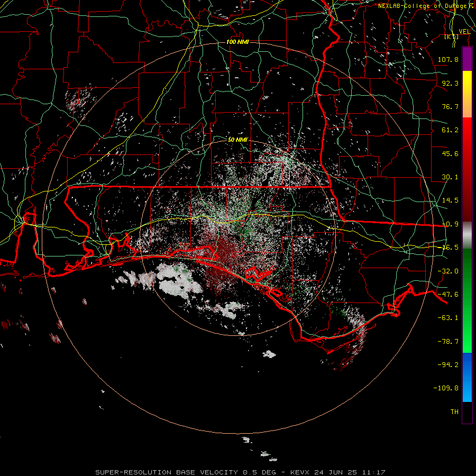
Task: Select the -0.9 legend value
Action: [x=450, y=224]
